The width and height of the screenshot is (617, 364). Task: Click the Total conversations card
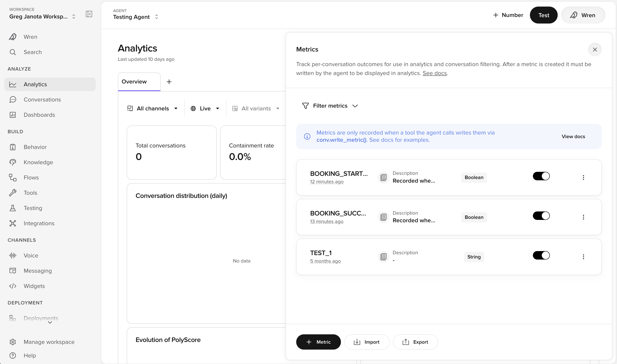[172, 153]
